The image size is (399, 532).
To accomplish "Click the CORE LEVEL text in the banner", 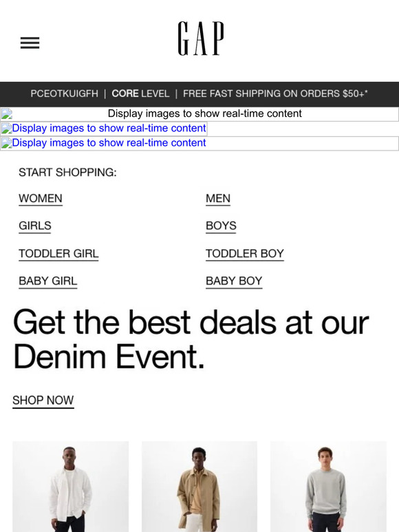I will coord(140,93).
